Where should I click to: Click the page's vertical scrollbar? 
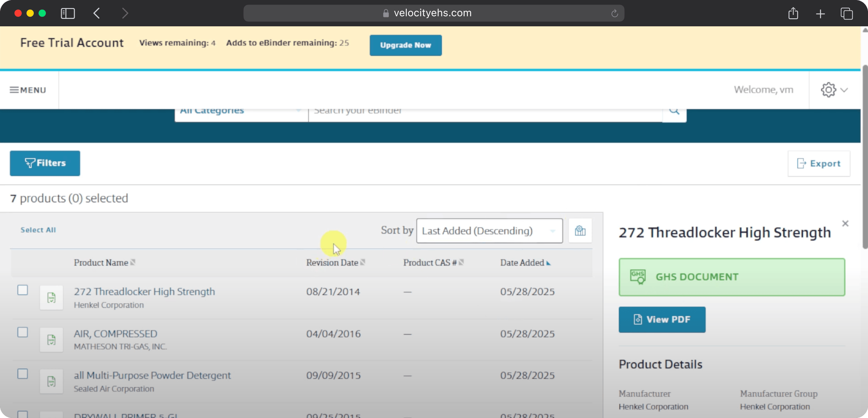pos(864,156)
